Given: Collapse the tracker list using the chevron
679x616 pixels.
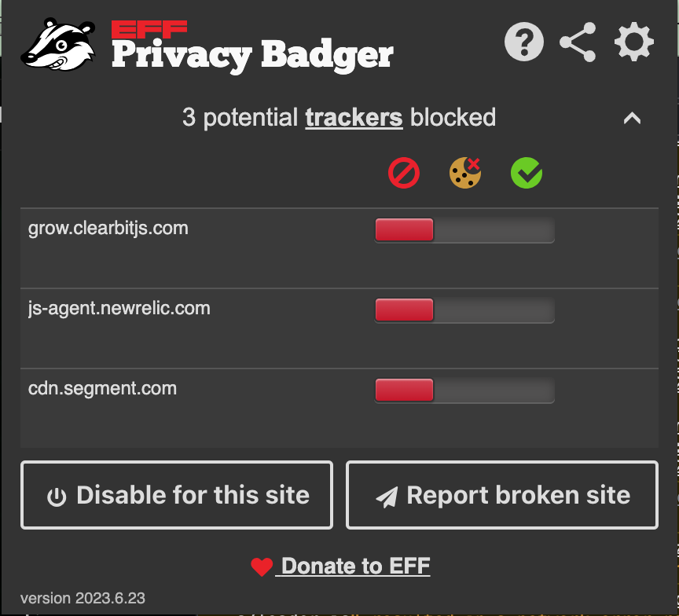Looking at the screenshot, I should click(633, 118).
